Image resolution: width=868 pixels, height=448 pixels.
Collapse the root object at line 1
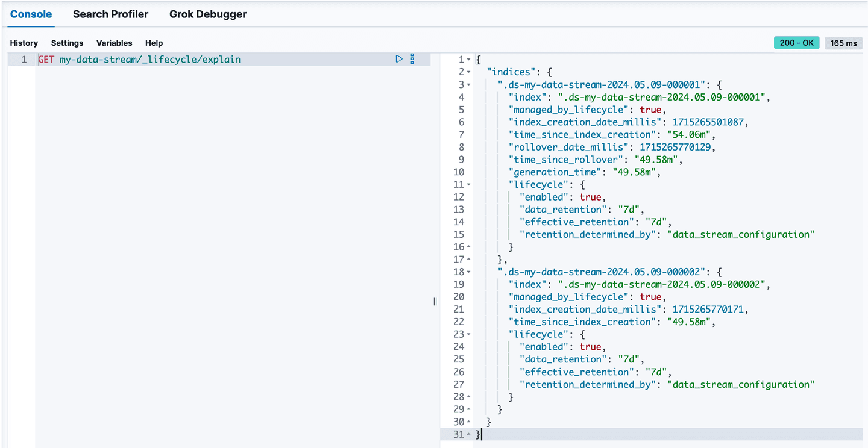tap(469, 60)
